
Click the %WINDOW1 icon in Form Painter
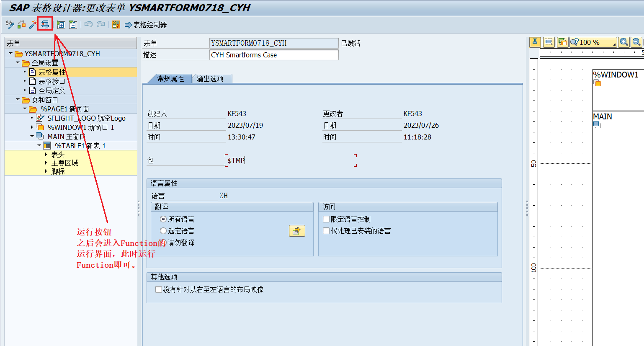598,83
